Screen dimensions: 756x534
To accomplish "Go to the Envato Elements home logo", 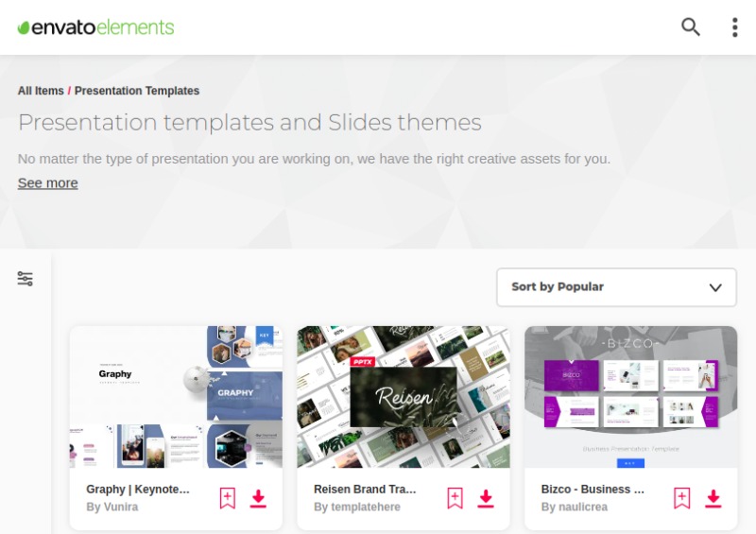I will click(x=96, y=27).
